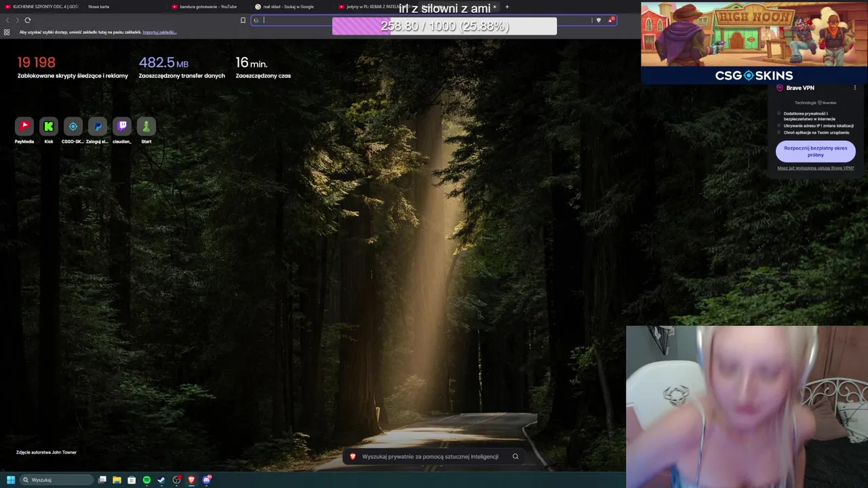The width and height of the screenshot is (868, 488).
Task: Click Chroń aplikacje na Twoim urządzeniu text
Action: click(816, 133)
